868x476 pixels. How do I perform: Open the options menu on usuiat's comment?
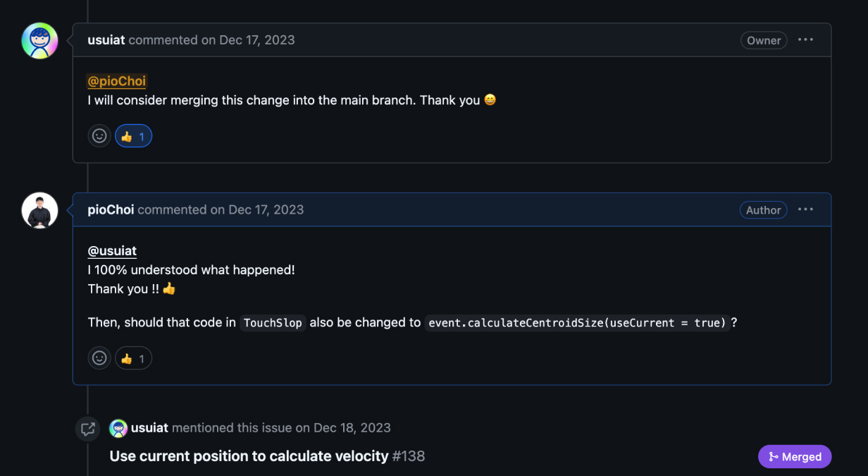tap(805, 40)
